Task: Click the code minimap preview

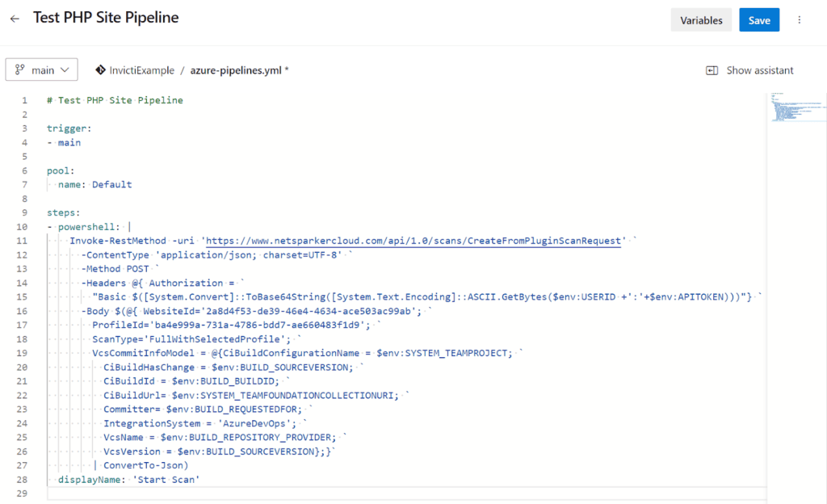Action: point(796,105)
